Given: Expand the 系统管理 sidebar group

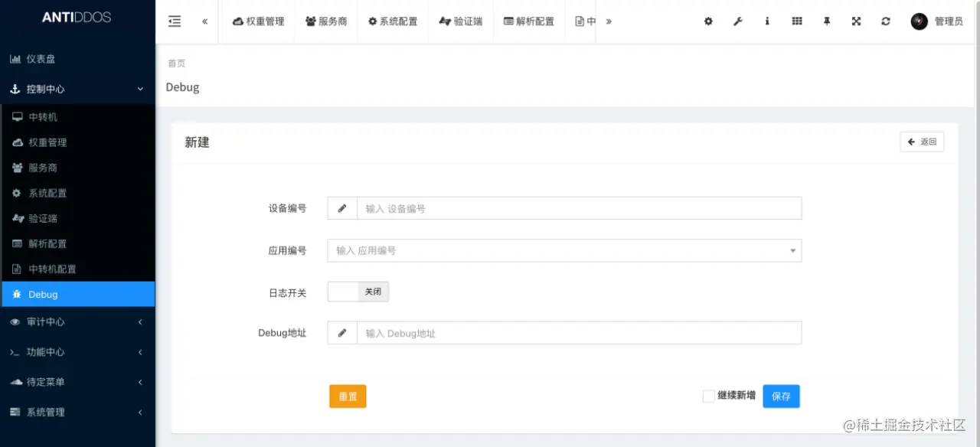Looking at the screenshot, I should tap(77, 412).
